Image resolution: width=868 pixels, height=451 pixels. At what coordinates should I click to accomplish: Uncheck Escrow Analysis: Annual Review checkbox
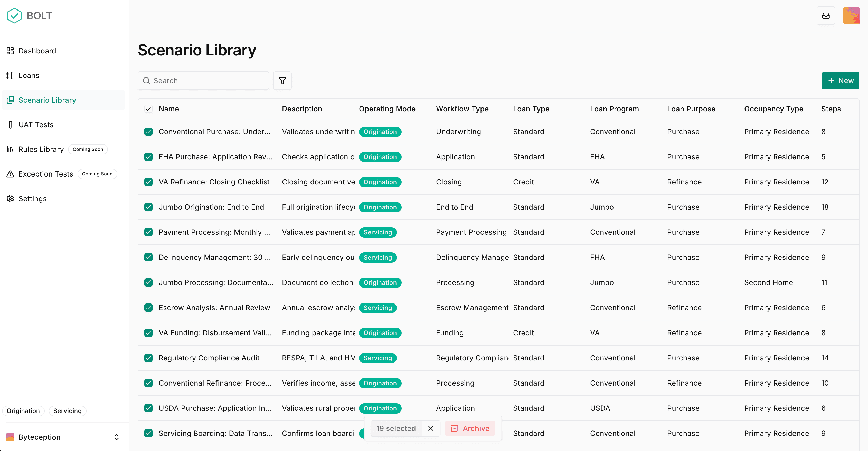pos(148,307)
